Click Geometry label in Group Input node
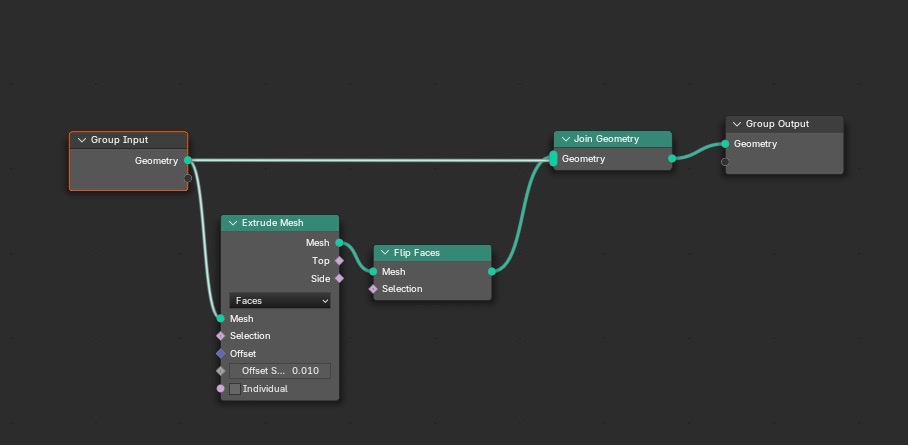This screenshot has height=445, width=908. click(x=156, y=161)
